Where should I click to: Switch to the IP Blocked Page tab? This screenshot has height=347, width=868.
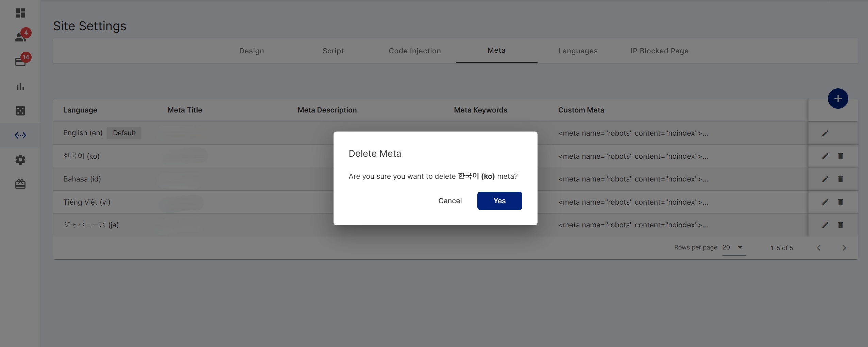(660, 51)
